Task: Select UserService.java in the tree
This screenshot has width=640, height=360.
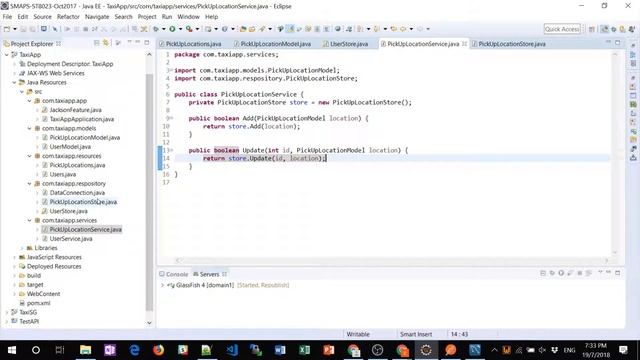Action: tap(71, 239)
